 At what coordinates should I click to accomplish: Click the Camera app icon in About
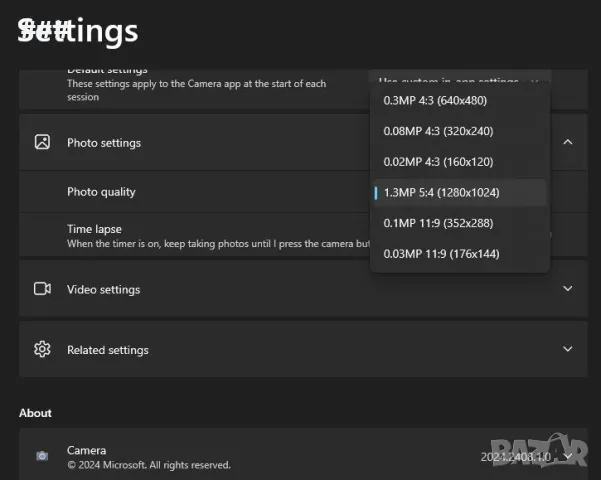click(x=42, y=456)
